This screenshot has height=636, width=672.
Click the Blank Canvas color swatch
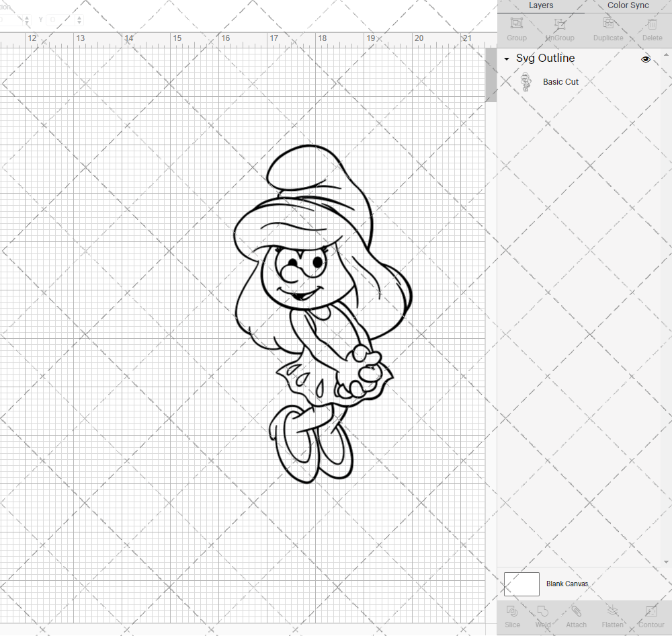pyautogui.click(x=521, y=584)
